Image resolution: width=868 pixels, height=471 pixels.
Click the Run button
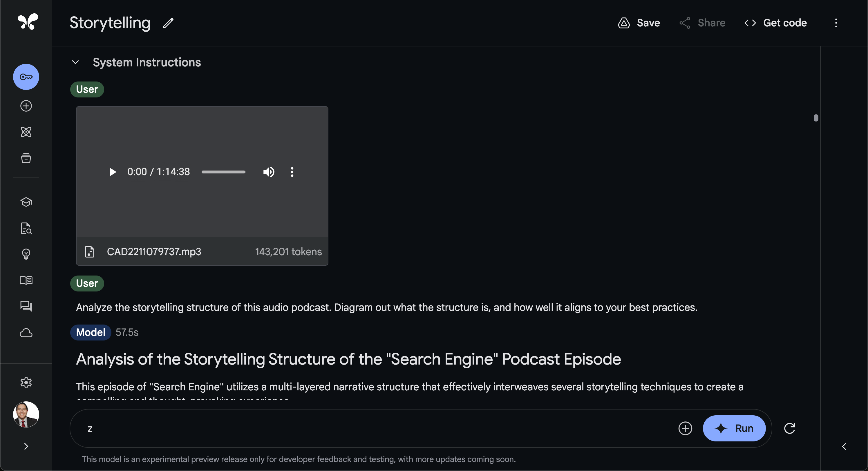[x=734, y=428]
